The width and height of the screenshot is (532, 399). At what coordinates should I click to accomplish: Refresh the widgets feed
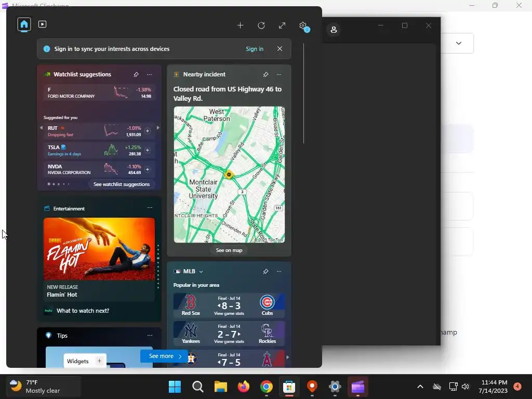pos(261,25)
